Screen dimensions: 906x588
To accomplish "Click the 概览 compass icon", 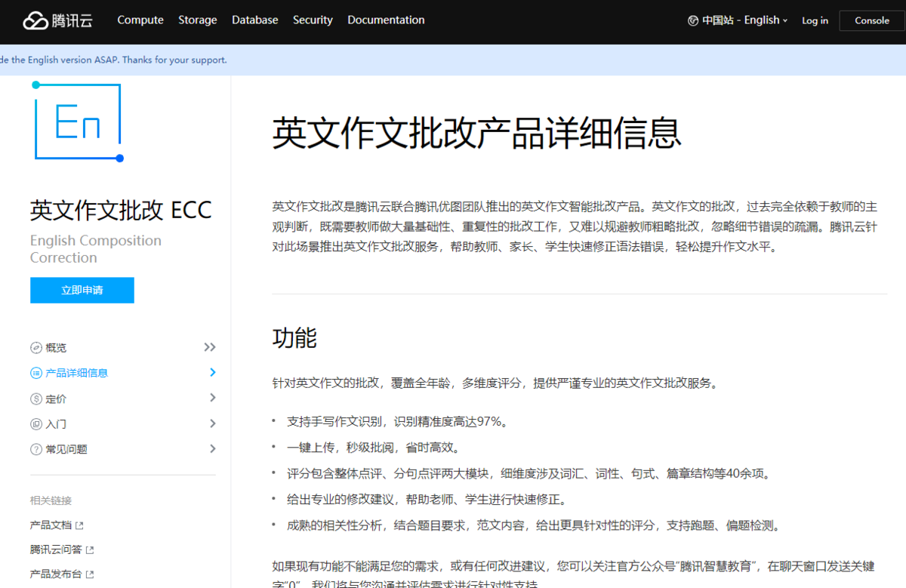I will coord(36,347).
